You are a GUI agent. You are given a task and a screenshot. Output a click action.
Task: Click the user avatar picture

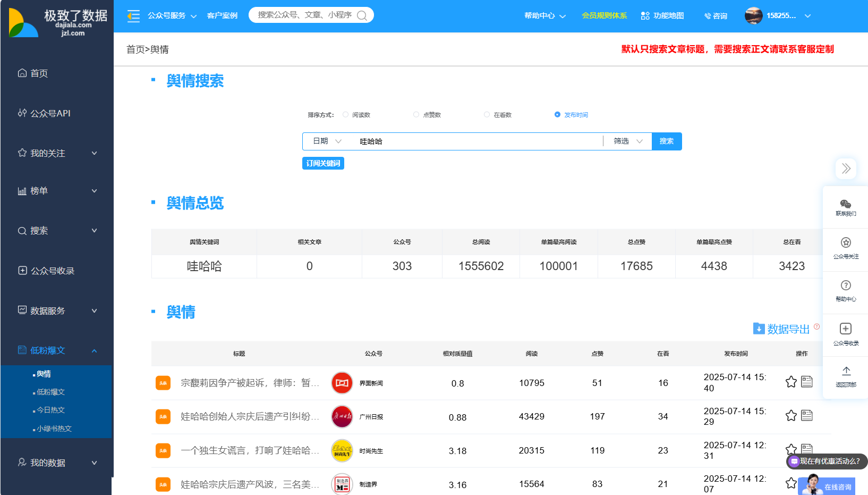pos(753,16)
